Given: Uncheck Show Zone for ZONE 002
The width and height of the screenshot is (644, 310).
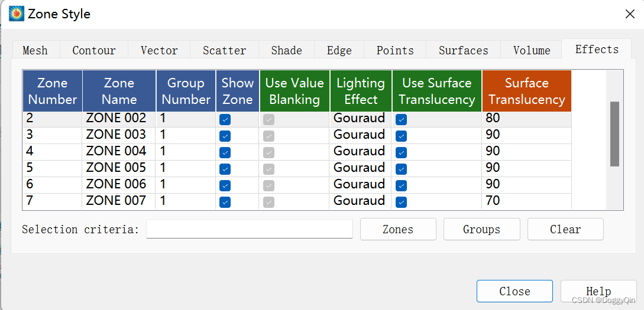Looking at the screenshot, I should tap(225, 119).
